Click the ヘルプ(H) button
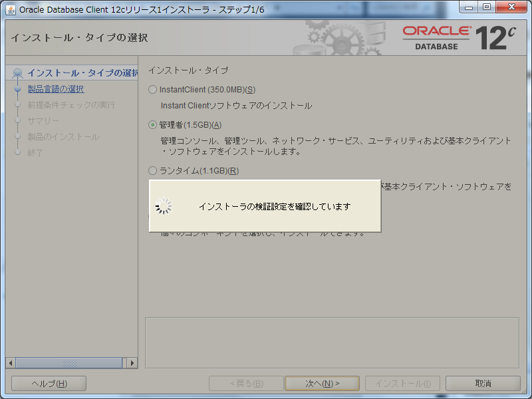532x399 pixels. 49,384
